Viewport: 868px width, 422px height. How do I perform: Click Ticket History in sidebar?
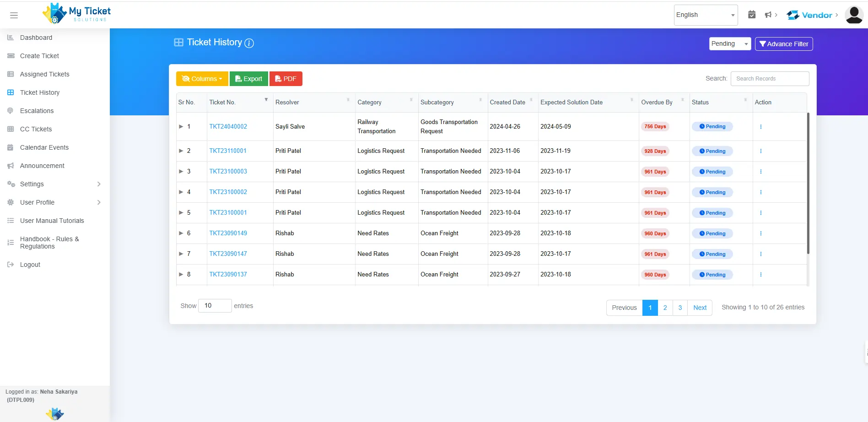click(x=40, y=92)
